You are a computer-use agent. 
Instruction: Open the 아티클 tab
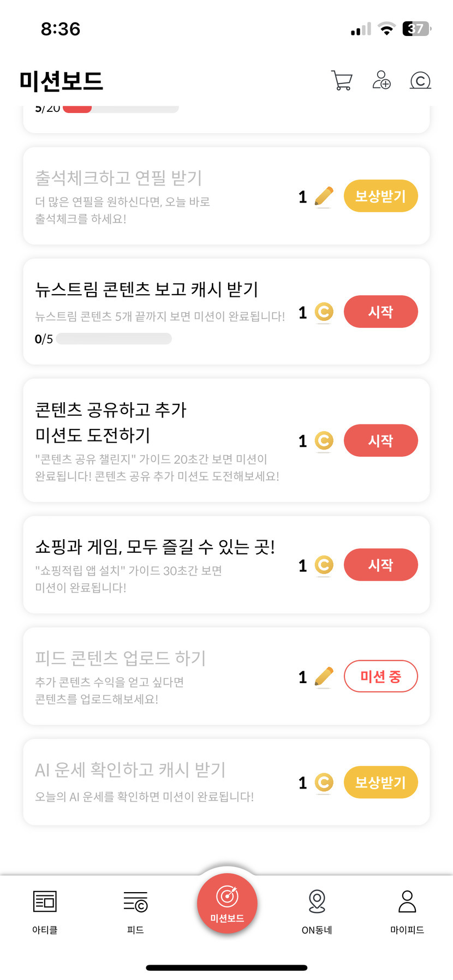pyautogui.click(x=45, y=908)
